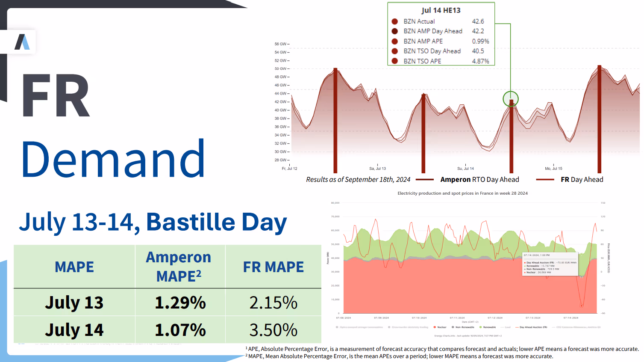644x362 pixels.
Task: Click BZN TSO APE tooltip dot
Action: pos(395,61)
